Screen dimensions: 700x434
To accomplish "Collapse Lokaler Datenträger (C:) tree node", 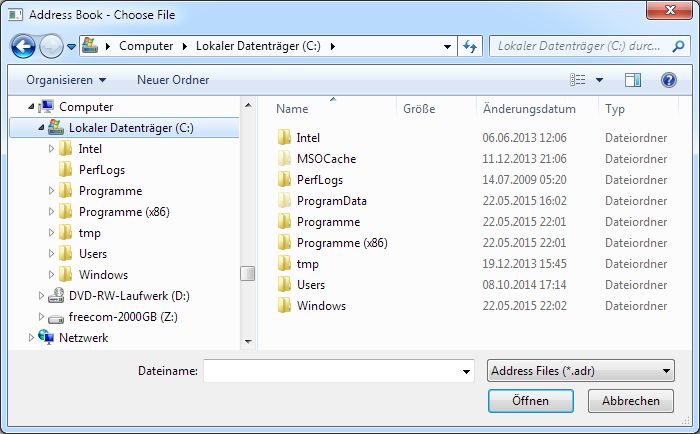I will (41, 128).
